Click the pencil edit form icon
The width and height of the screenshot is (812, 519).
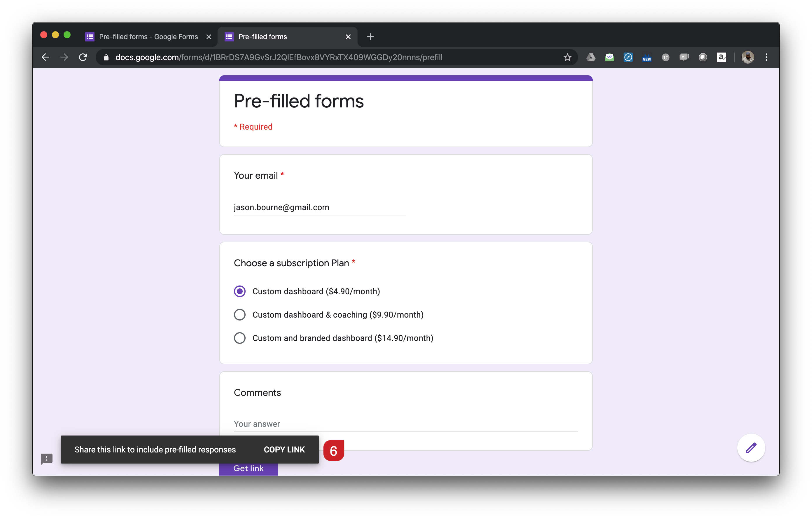coord(751,448)
